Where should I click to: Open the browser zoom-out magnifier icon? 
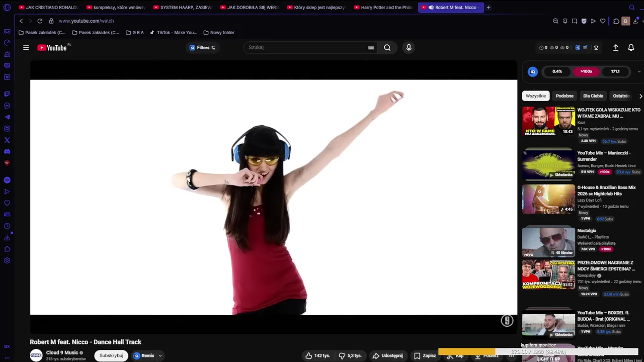555,21
